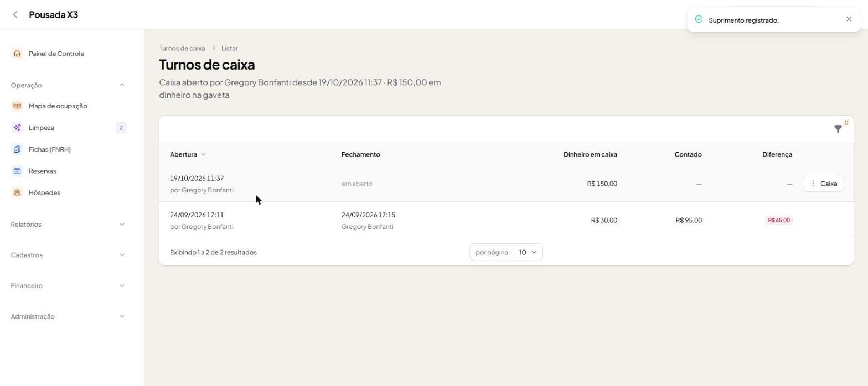Open the Caixa actions menu button
Viewport: 868px width, 386px height.
(823, 184)
